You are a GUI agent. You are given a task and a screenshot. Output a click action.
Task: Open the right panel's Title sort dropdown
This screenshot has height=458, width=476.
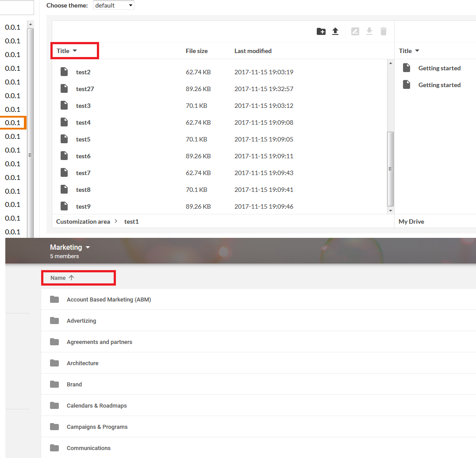409,50
